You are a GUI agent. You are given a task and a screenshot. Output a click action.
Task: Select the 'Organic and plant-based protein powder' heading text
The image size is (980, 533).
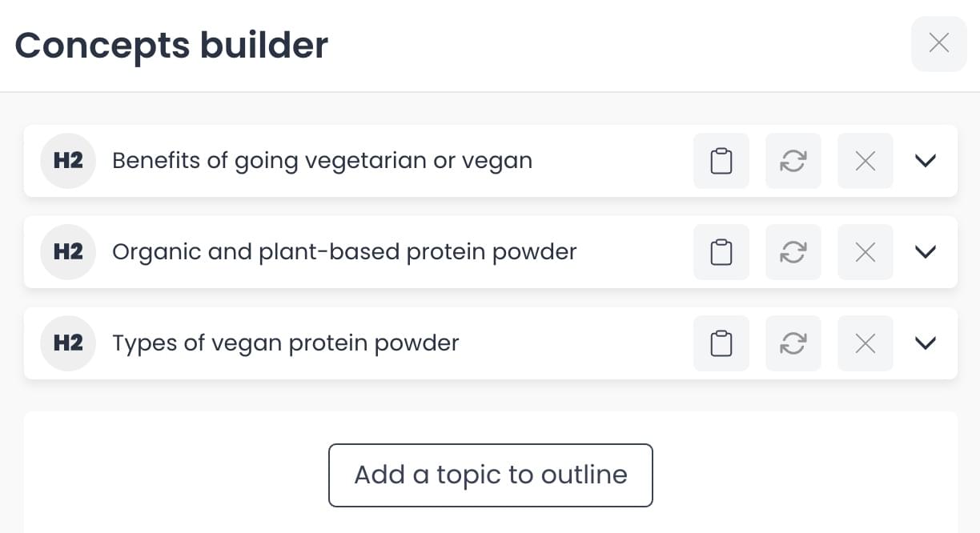(344, 252)
